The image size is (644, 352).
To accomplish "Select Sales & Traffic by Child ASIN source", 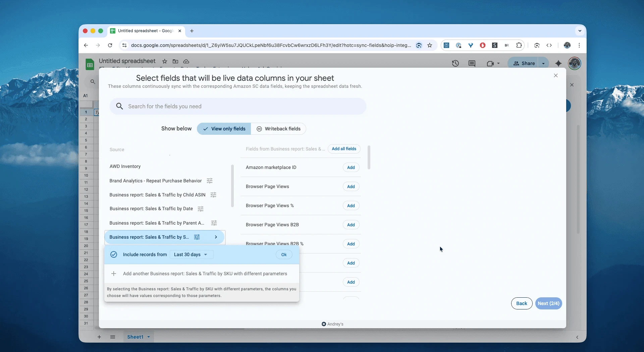I will click(x=157, y=195).
